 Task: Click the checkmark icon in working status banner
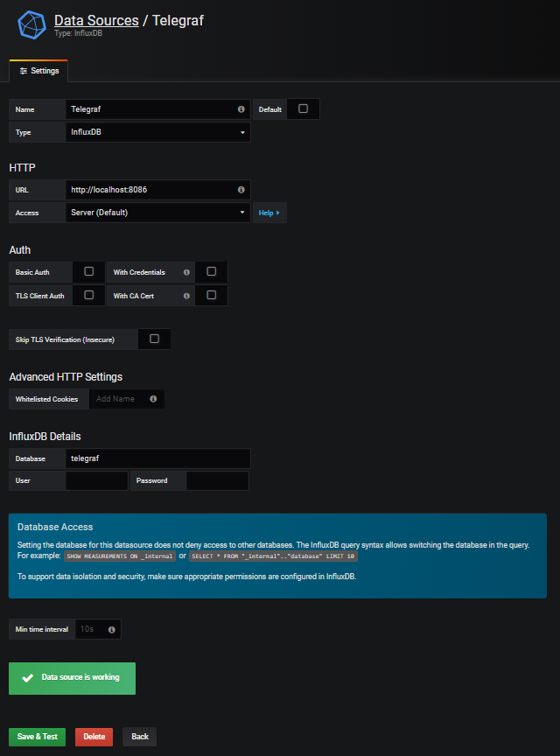(x=27, y=678)
